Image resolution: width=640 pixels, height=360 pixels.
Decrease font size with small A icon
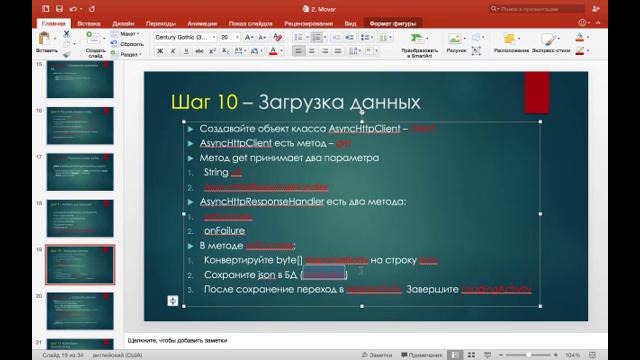[x=262, y=38]
